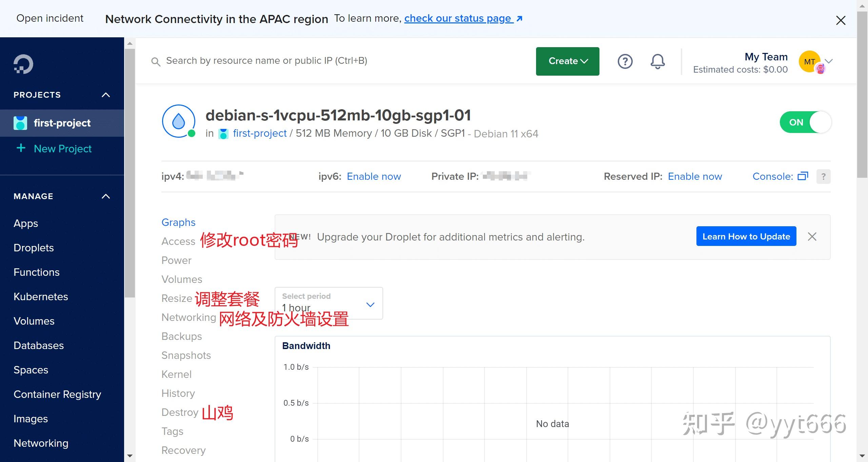The image size is (868, 462).
Task: Collapse the MANAGE section
Action: click(x=105, y=196)
